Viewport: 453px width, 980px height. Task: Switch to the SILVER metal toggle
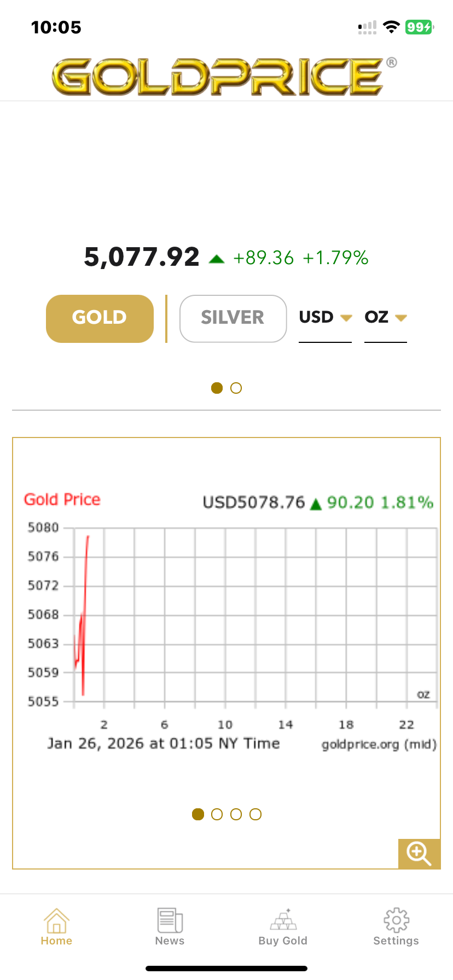[233, 318]
